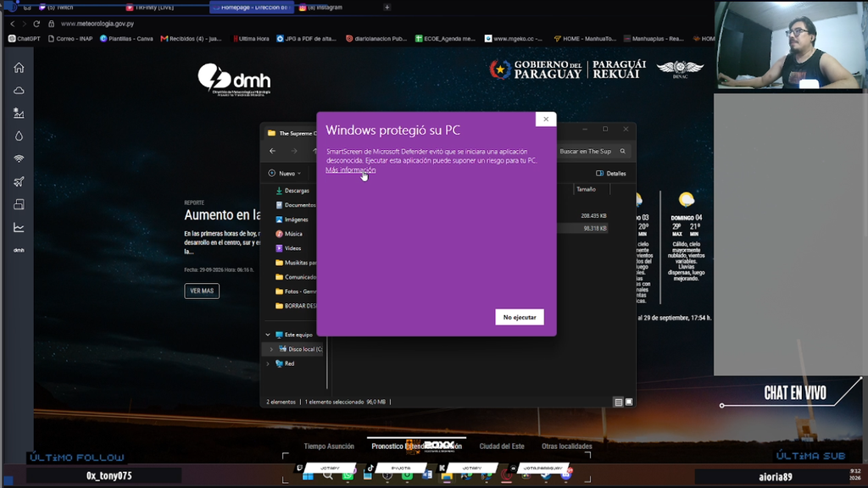Open the Correo - INAP bookmark
The width and height of the screenshot is (868, 488).
[x=70, y=39]
